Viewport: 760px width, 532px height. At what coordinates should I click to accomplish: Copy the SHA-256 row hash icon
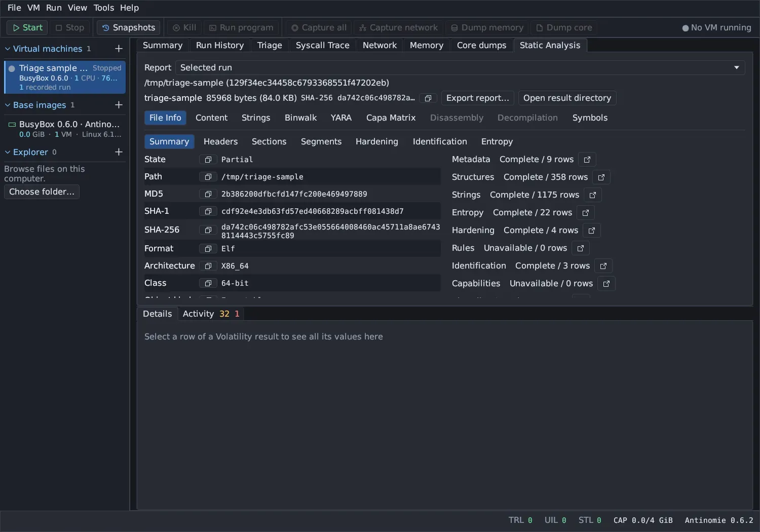208,230
